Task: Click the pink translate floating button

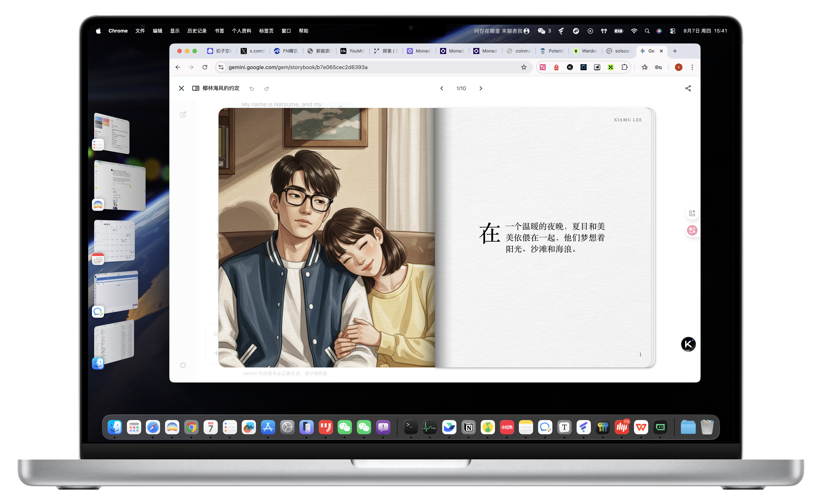Action: pyautogui.click(x=692, y=230)
